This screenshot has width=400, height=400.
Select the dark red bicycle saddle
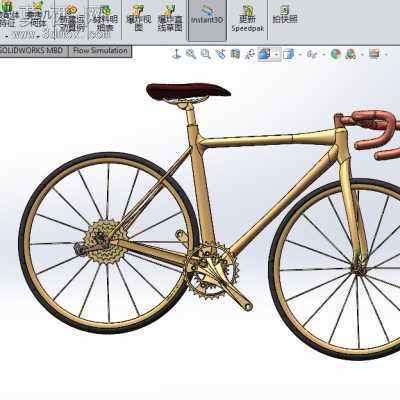point(188,91)
